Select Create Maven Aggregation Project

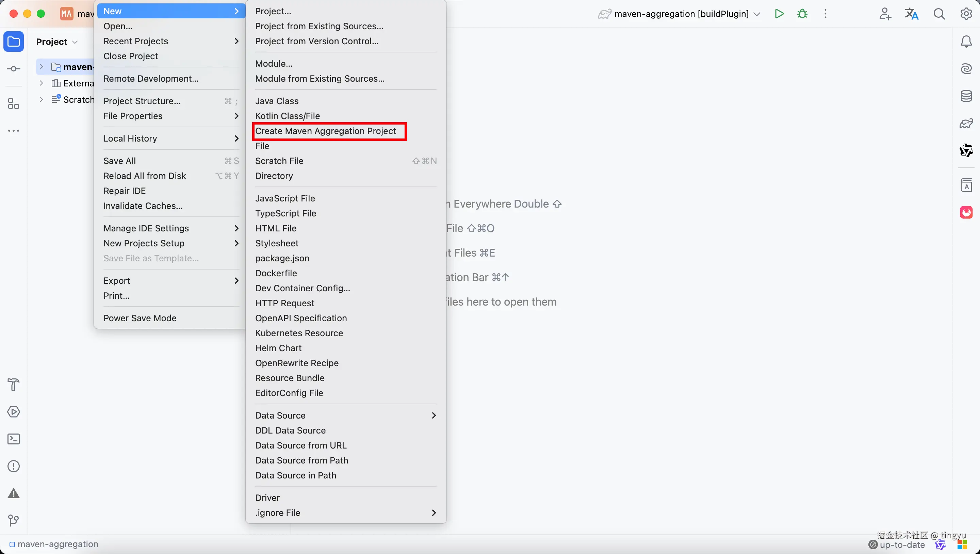pos(326,131)
